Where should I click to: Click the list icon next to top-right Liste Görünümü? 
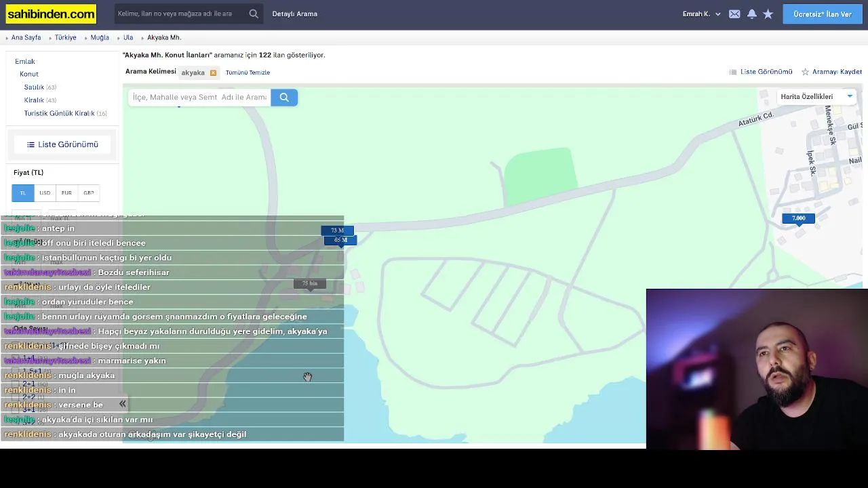(x=733, y=72)
